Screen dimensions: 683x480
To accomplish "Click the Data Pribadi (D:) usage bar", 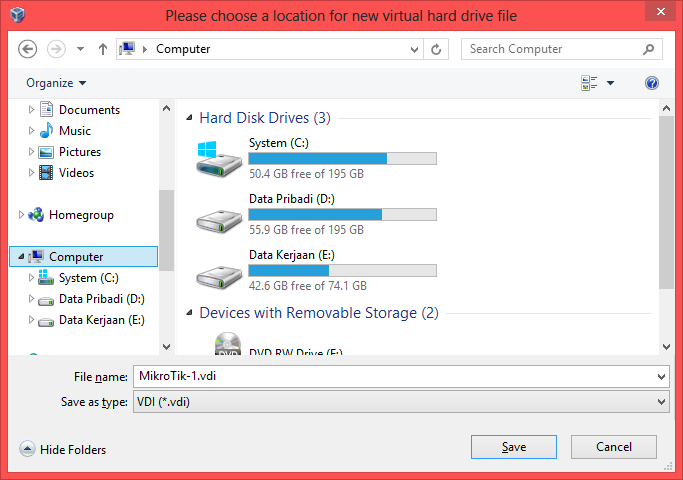I will coord(342,214).
